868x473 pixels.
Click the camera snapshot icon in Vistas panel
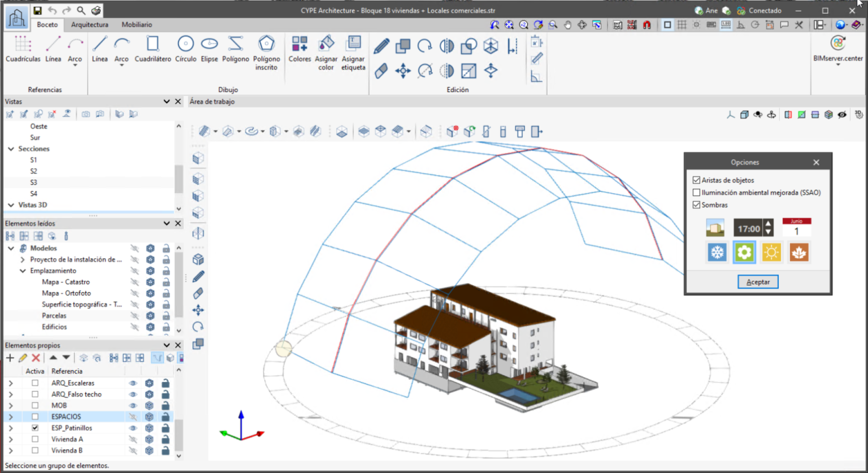(x=86, y=114)
